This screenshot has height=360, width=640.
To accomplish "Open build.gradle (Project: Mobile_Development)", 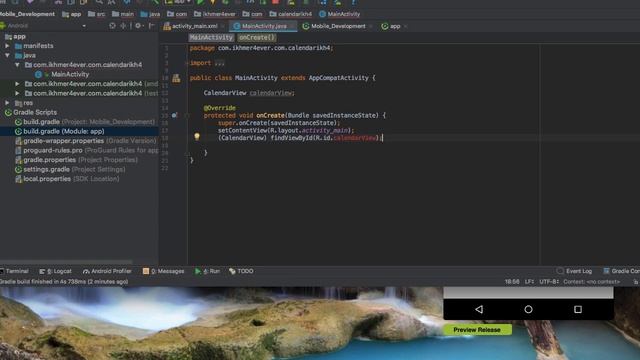I will tap(85, 122).
